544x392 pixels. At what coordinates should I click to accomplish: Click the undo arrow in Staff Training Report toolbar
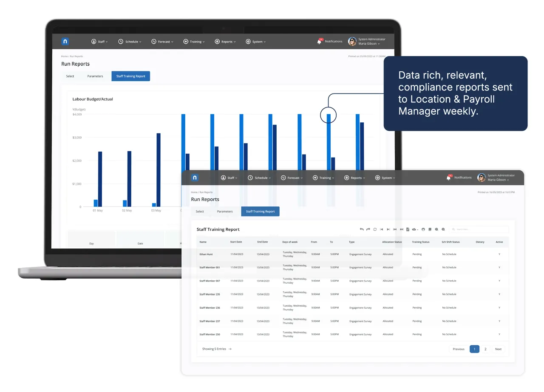click(x=362, y=229)
